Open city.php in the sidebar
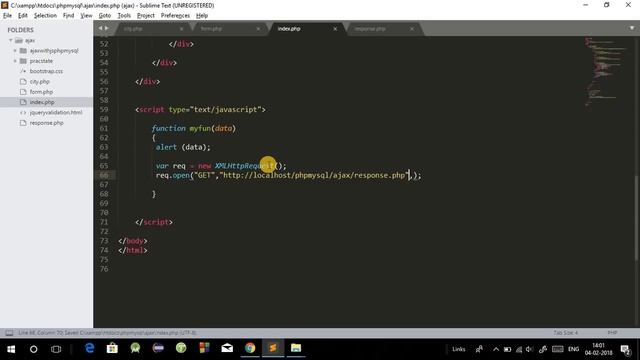This screenshot has height=360, width=640. [39, 82]
